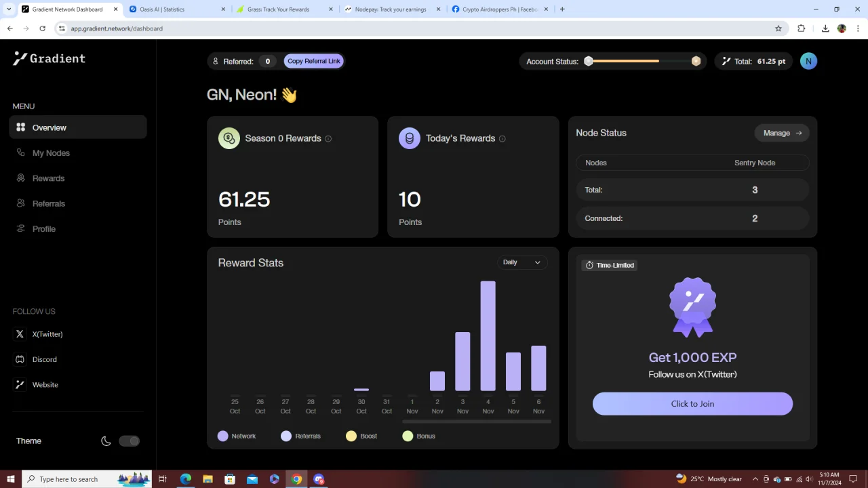This screenshot has height=488, width=868.
Task: Click the Time-Limited tag
Action: click(x=610, y=265)
